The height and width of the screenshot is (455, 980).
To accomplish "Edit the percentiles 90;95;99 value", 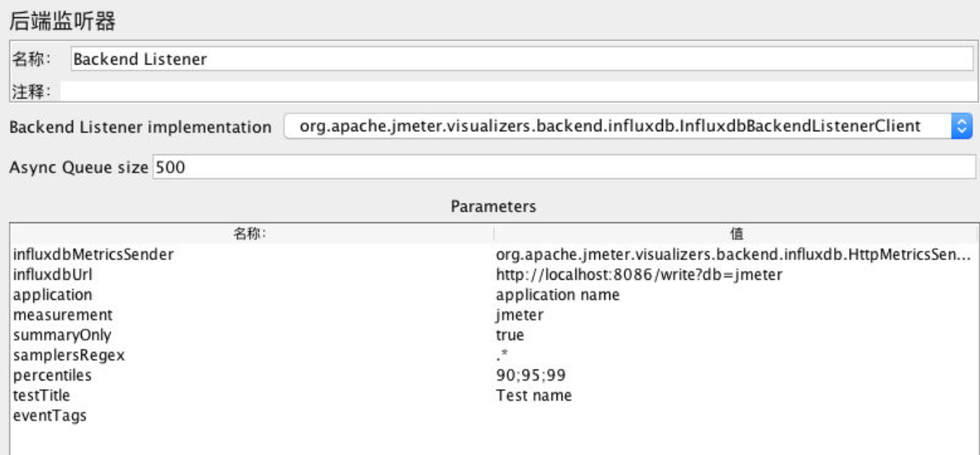I will (x=531, y=375).
